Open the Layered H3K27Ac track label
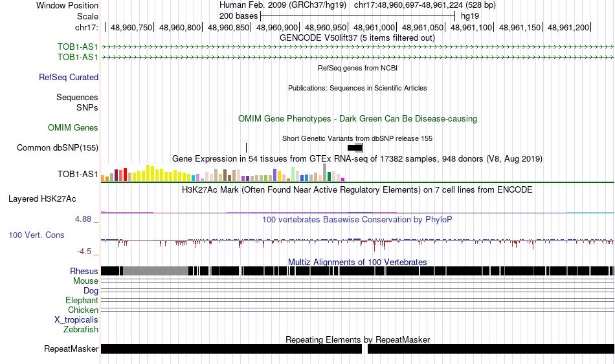 coord(42,199)
